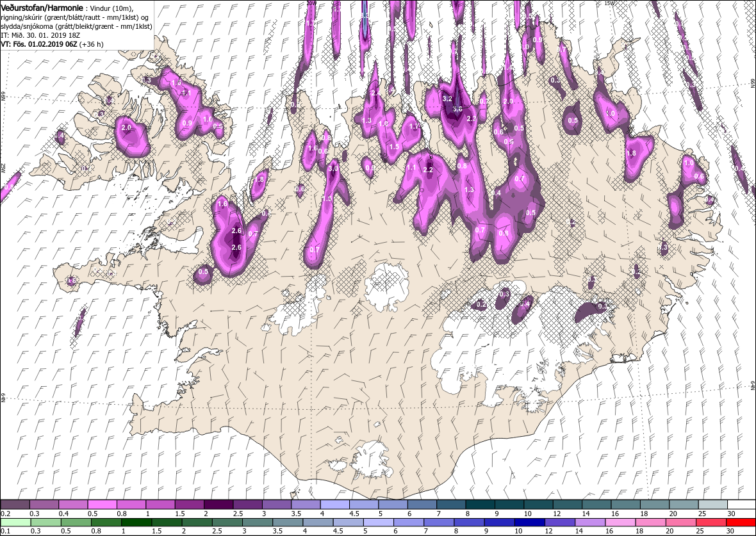Click the 30 label in the upper legend row
The height and width of the screenshot is (536, 756).
coord(732,514)
